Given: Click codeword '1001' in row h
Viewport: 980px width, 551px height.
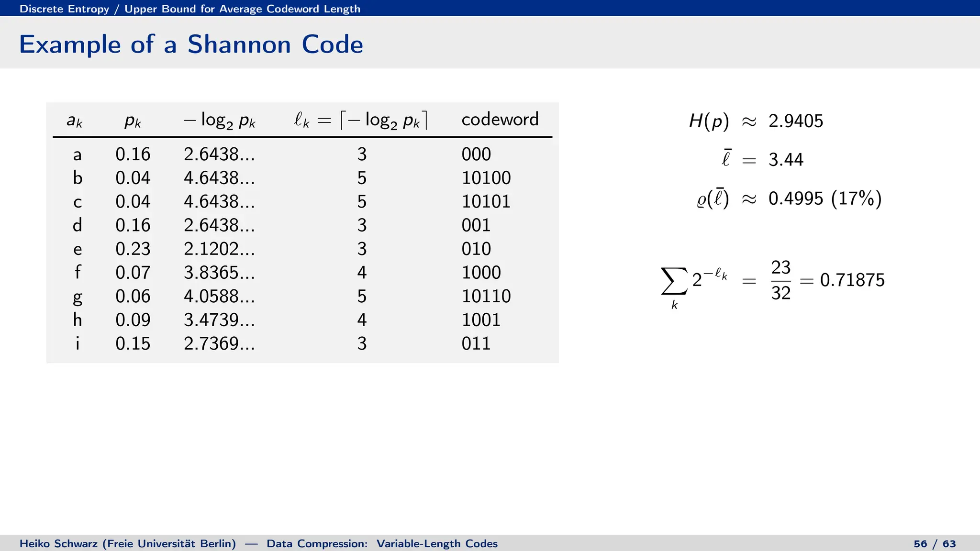Looking at the screenshot, I should pyautogui.click(x=481, y=320).
